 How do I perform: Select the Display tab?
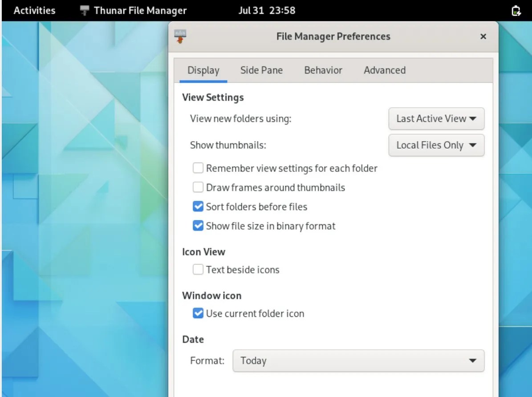point(203,70)
